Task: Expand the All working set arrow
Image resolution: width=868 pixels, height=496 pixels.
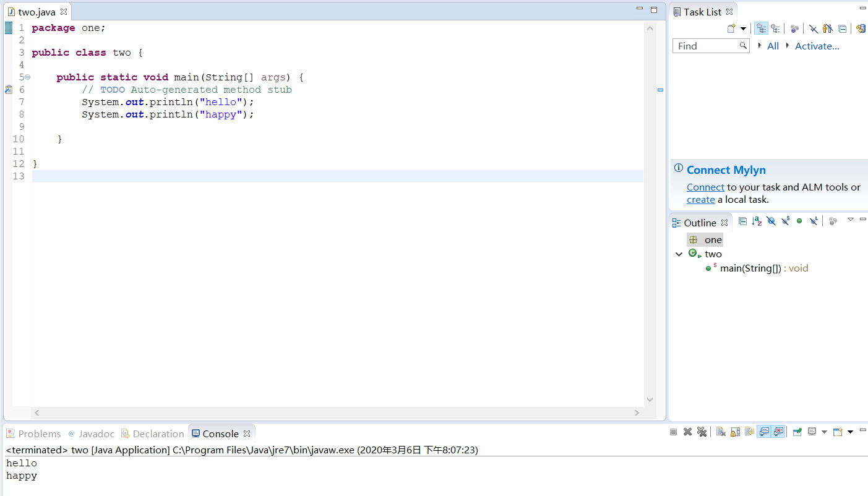Action: pyautogui.click(x=760, y=46)
